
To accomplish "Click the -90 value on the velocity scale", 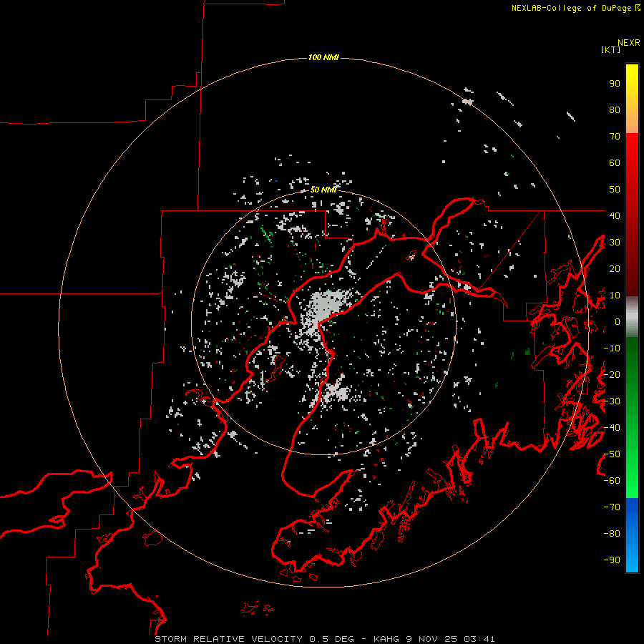I will [612, 560].
